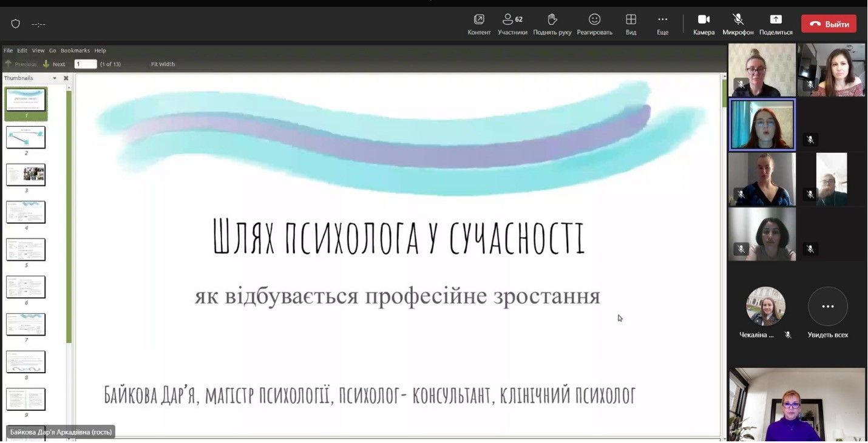
Task: Select page 7 thumbnail
Action: point(25,325)
